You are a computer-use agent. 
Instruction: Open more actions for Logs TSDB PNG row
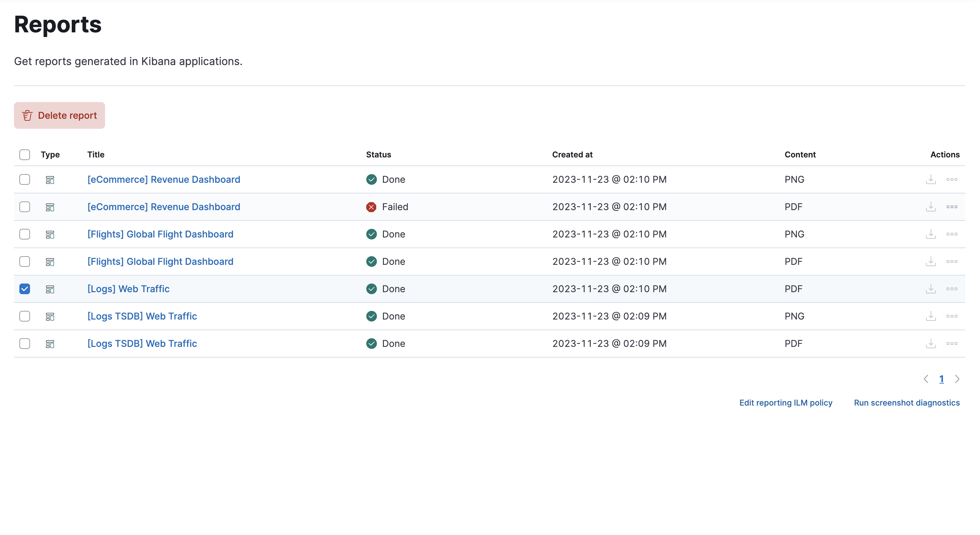(x=952, y=316)
